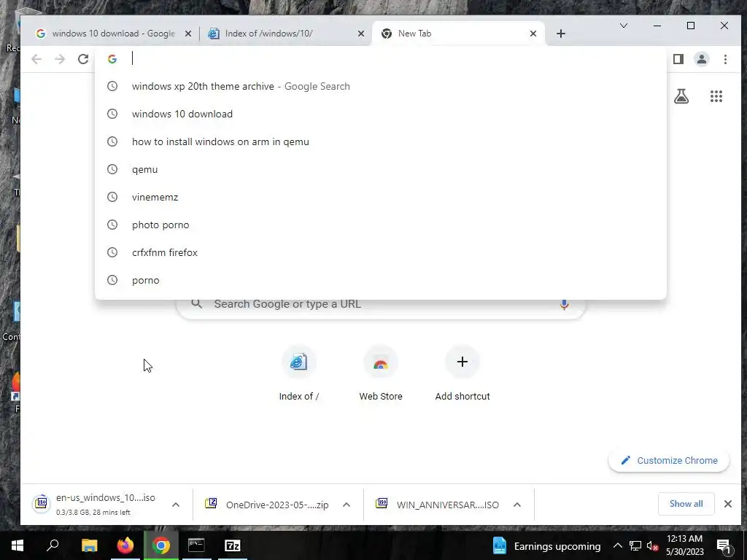Image resolution: width=747 pixels, height=560 pixels.
Task: Open the Windows Start menu
Action: (18, 545)
